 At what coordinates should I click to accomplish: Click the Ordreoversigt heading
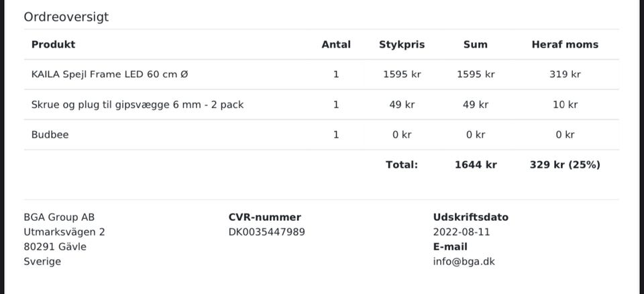pyautogui.click(x=66, y=17)
